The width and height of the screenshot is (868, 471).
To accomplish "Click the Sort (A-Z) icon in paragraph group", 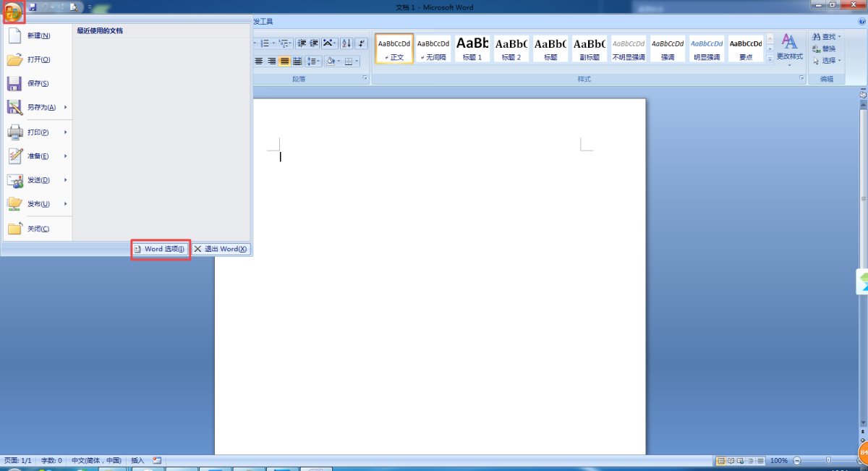I will point(346,43).
